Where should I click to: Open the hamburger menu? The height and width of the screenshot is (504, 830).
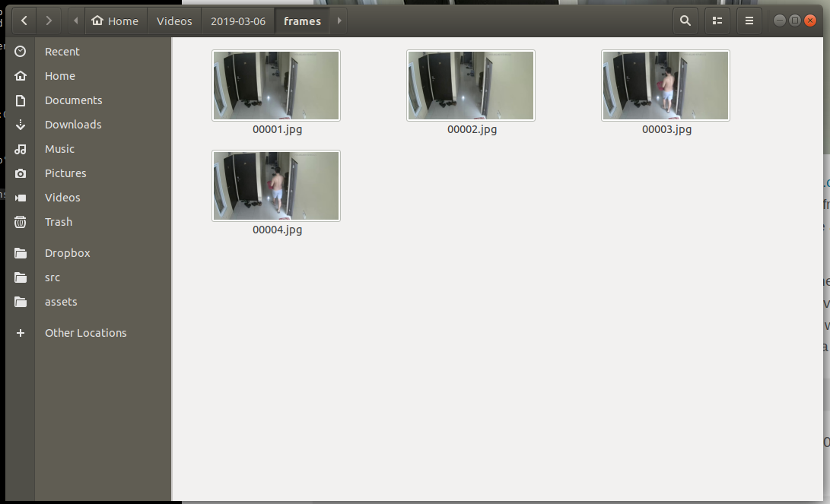[749, 21]
